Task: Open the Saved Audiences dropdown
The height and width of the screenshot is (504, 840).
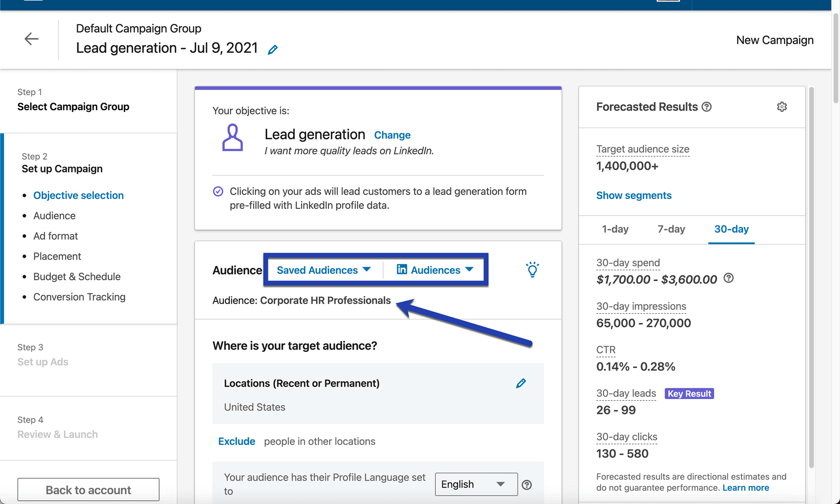Action: [324, 270]
